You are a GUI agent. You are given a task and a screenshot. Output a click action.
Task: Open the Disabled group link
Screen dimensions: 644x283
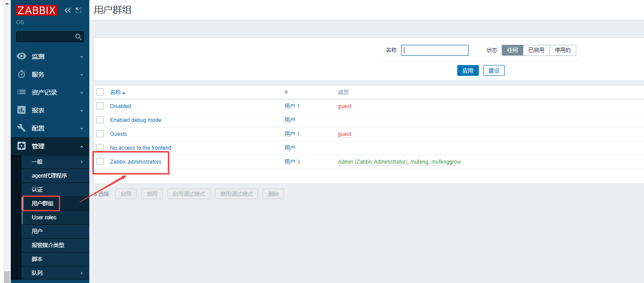[x=120, y=106]
